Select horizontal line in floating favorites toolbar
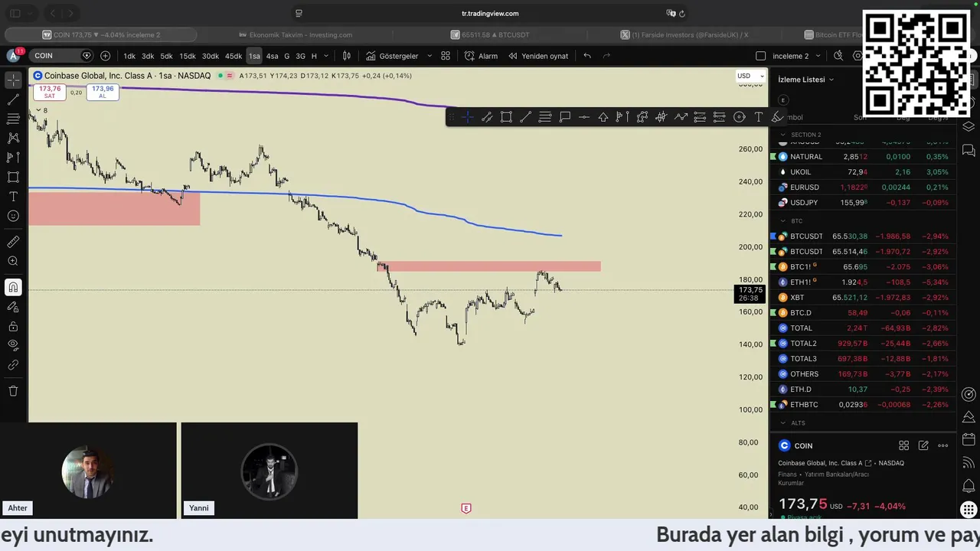Viewport: 980px width, 551px height. (x=584, y=117)
